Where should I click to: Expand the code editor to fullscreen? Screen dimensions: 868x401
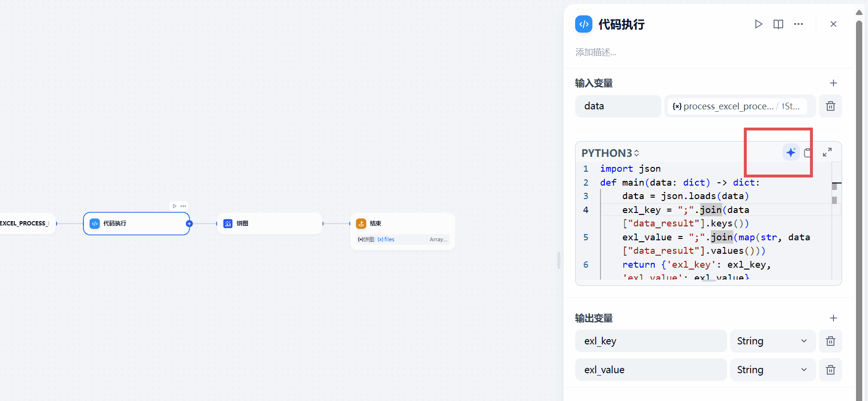point(827,153)
